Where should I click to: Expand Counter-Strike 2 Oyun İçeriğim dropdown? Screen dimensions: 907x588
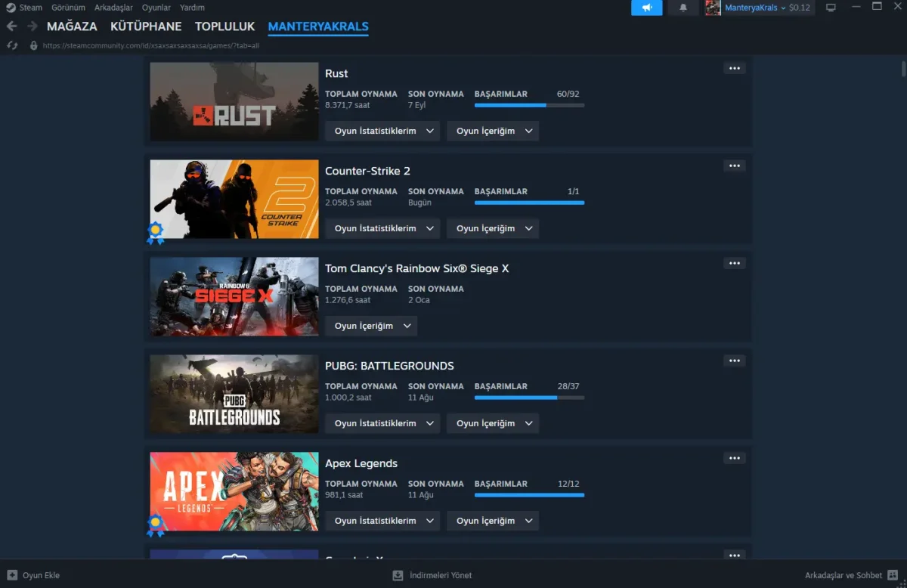493,228
